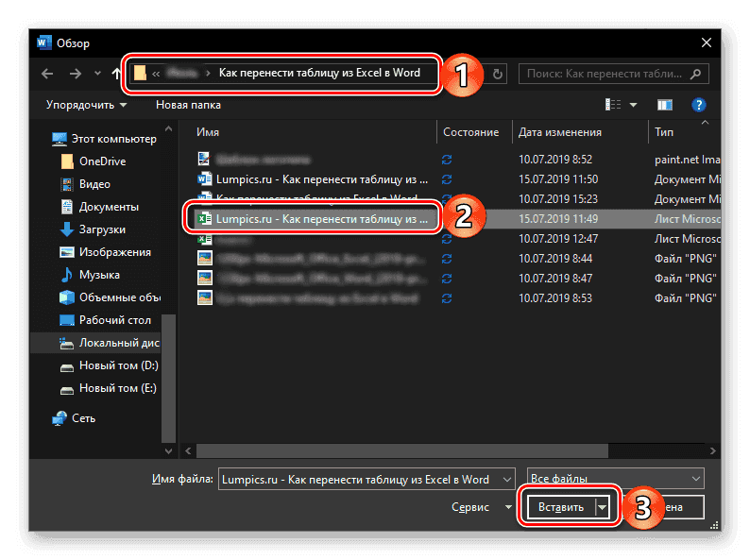Click address path Как перенести таблицу из Excel в Word

(319, 73)
